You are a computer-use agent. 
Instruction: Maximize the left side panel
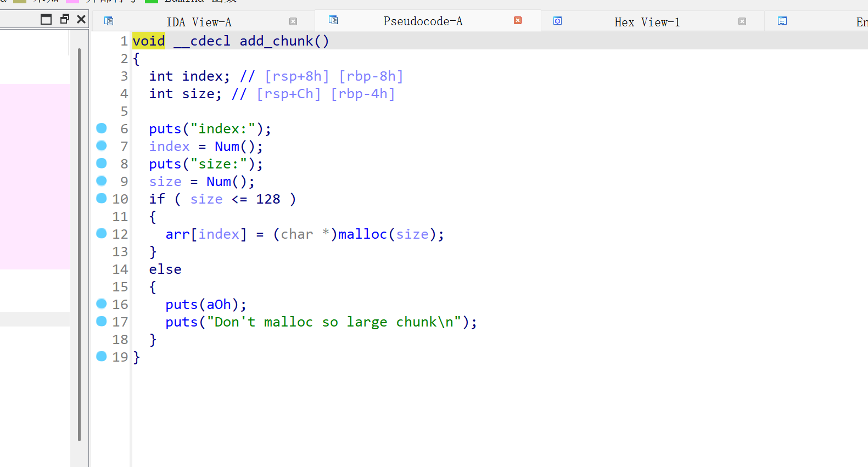[x=46, y=19]
